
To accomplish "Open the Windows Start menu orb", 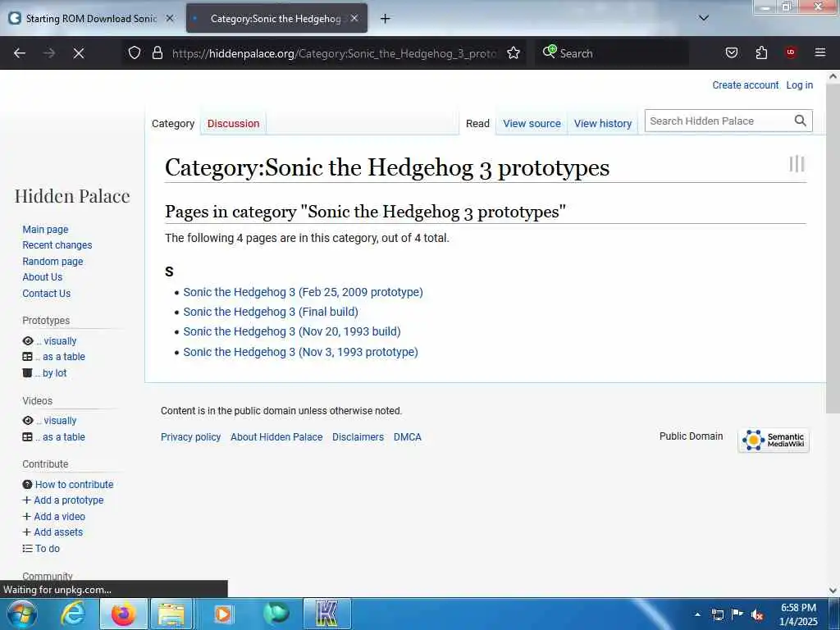I will [22, 614].
